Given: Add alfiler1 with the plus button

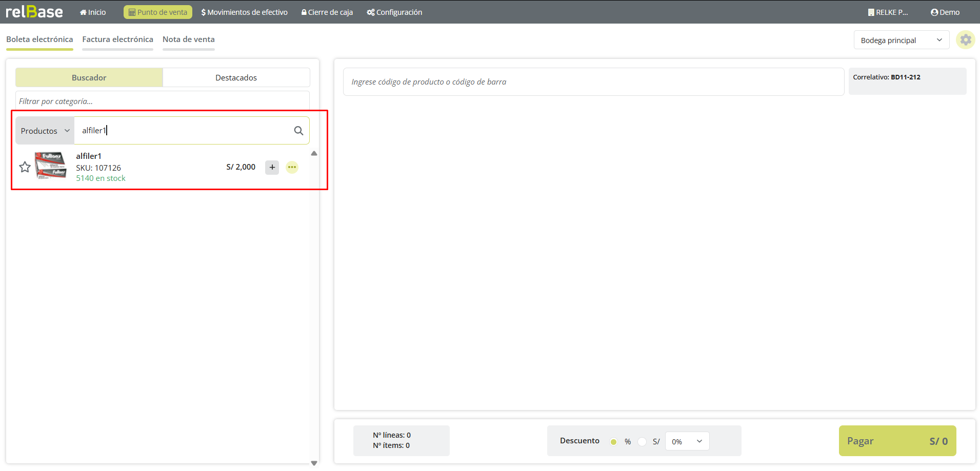Looking at the screenshot, I should coord(272,167).
